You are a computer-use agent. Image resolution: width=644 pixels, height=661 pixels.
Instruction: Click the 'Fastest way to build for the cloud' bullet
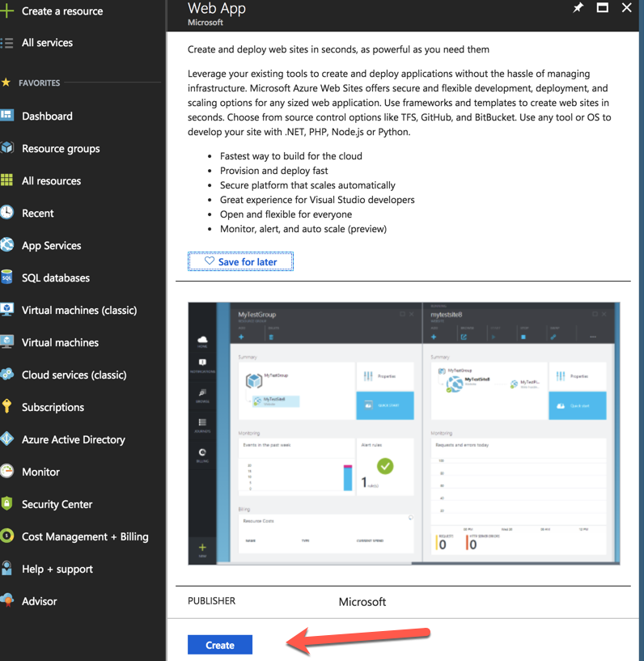[290, 156]
